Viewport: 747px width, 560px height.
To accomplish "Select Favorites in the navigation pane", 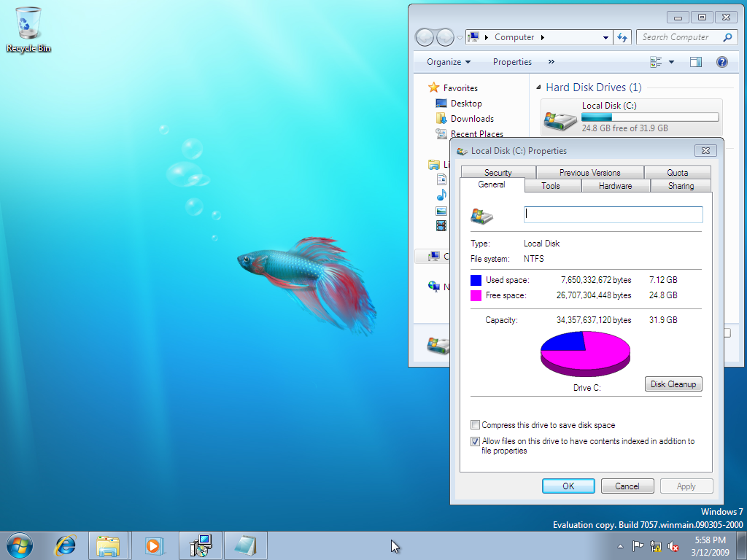I will [460, 88].
